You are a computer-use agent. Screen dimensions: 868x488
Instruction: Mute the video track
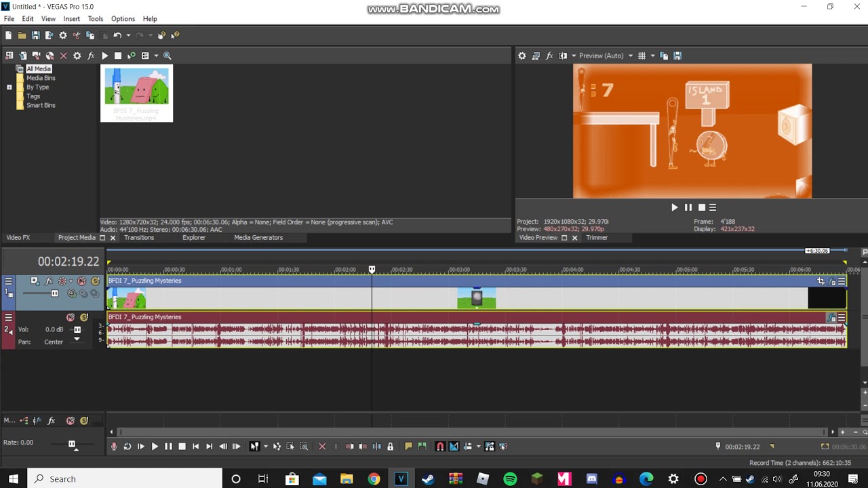(x=81, y=281)
